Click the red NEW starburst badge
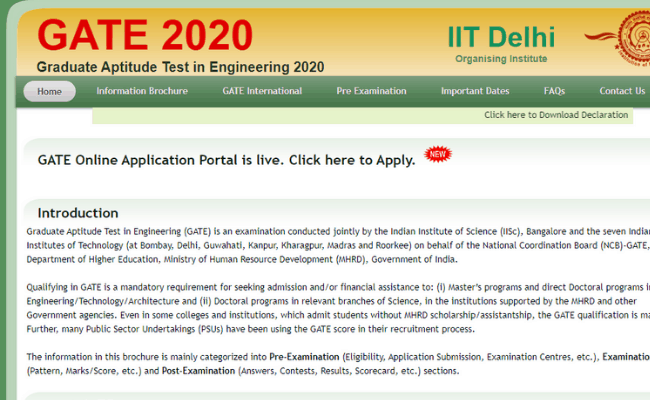The width and height of the screenshot is (650, 400). pyautogui.click(x=436, y=154)
